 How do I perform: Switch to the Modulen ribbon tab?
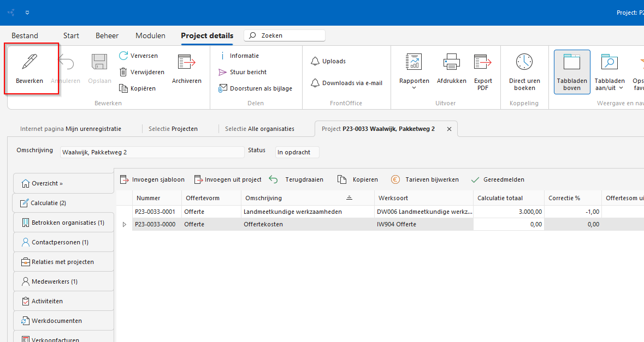click(150, 35)
